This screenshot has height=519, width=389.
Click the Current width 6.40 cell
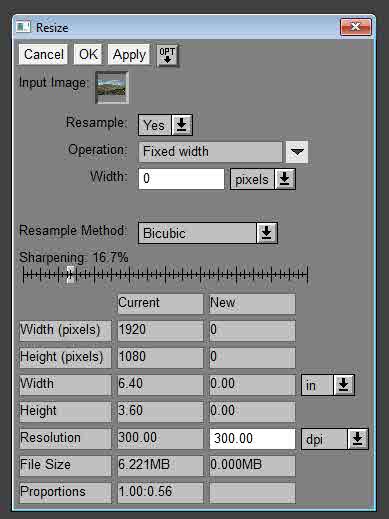tap(160, 384)
